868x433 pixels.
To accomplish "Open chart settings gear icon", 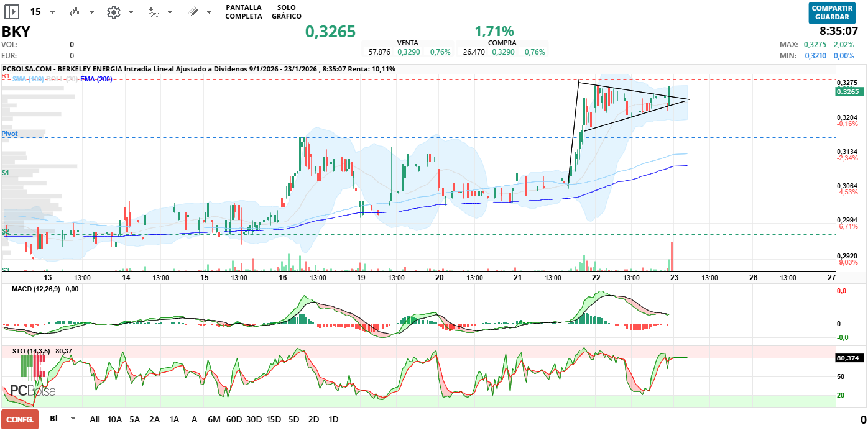I will click(x=113, y=12).
